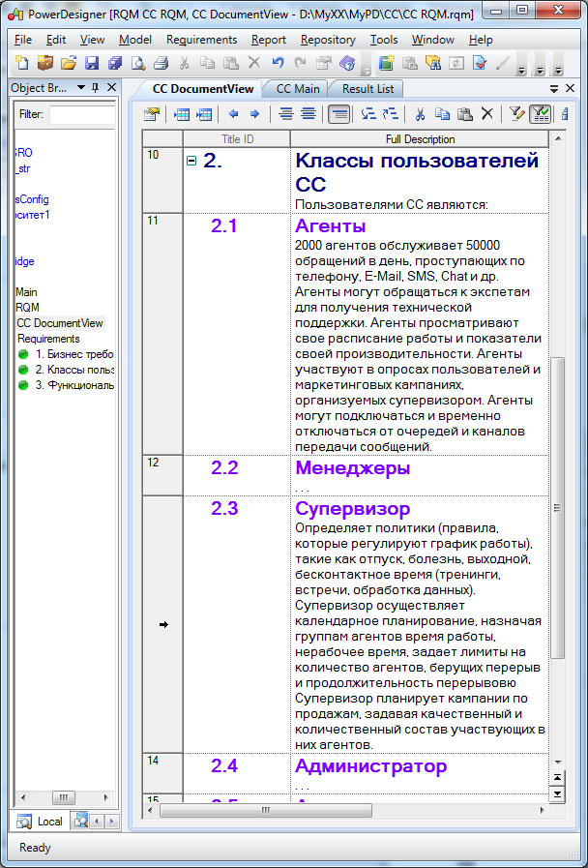
Task: Copy selection in document view toolbar
Action: [x=442, y=114]
